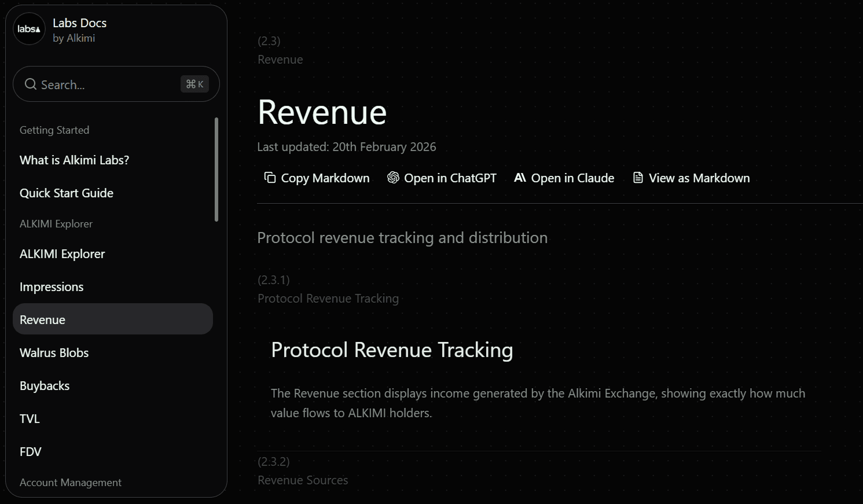Click the Copy Markdown button

317,178
